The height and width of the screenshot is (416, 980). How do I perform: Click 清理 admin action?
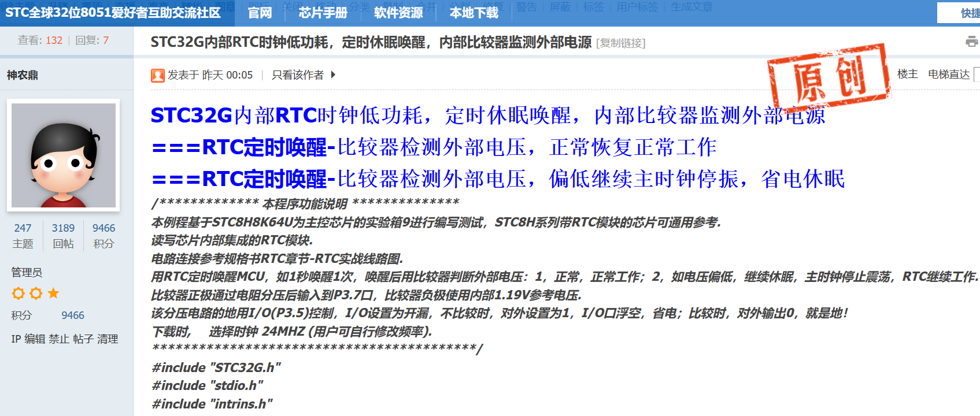point(108,339)
